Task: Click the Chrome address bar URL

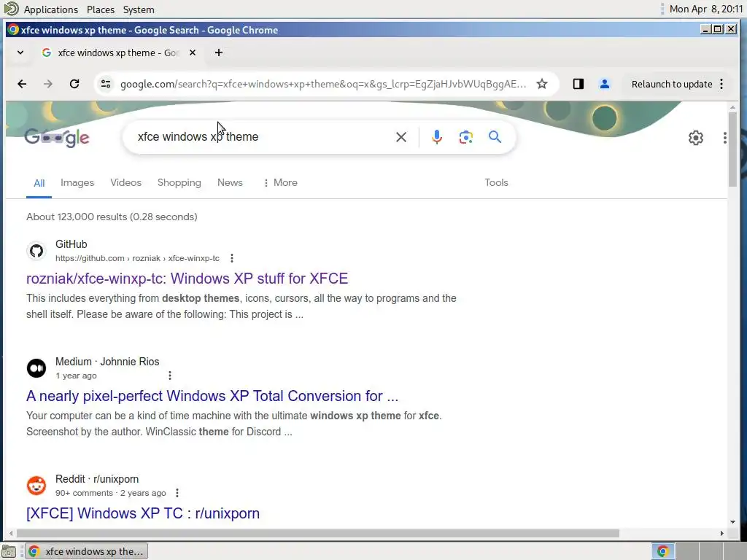Action: tap(323, 85)
